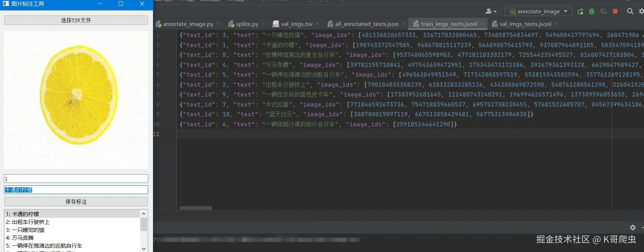Close the splite.py tab
The image size is (644, 252).
pos(264,24)
